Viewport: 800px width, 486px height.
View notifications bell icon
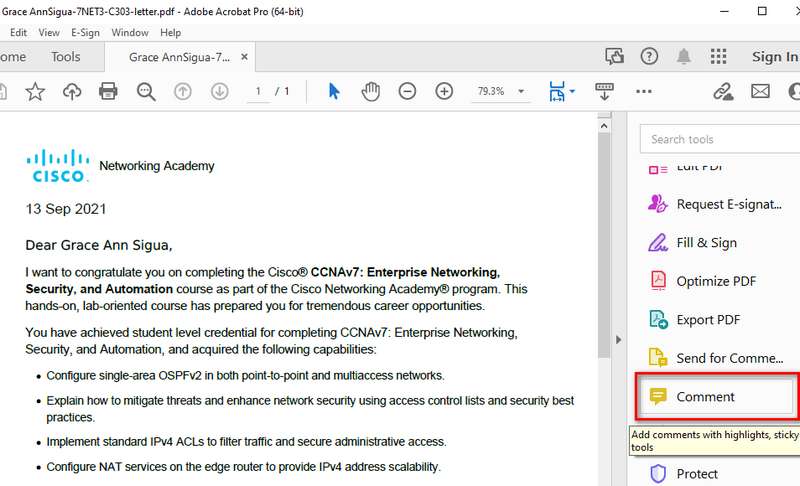(x=684, y=56)
